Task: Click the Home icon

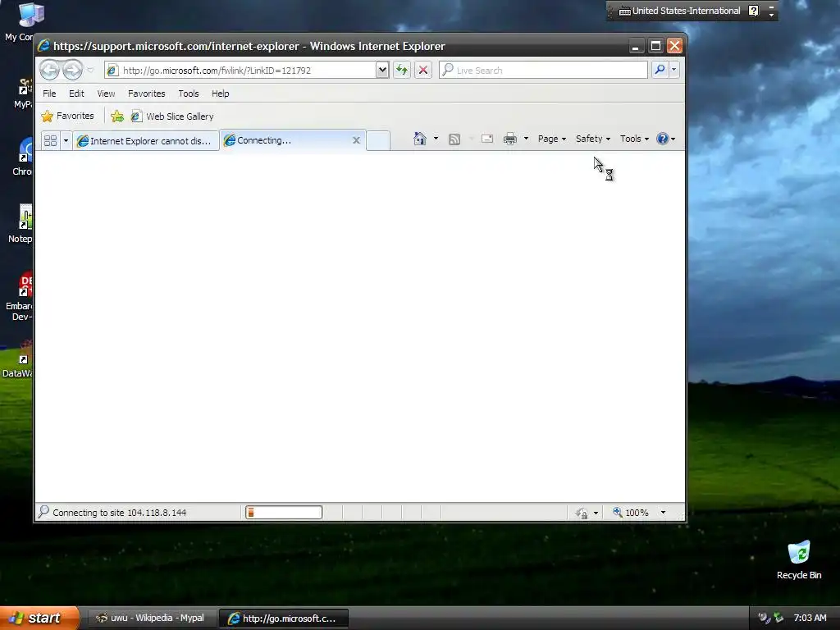Action: (x=420, y=139)
